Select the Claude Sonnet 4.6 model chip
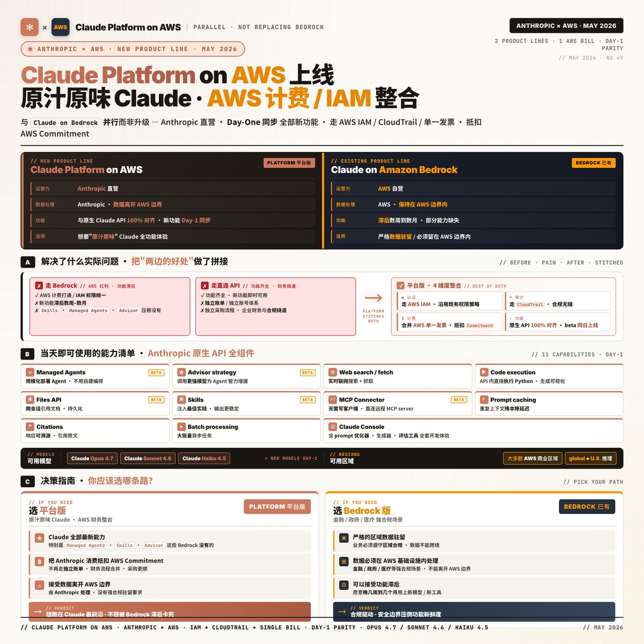The image size is (644, 644). pyautogui.click(x=148, y=458)
